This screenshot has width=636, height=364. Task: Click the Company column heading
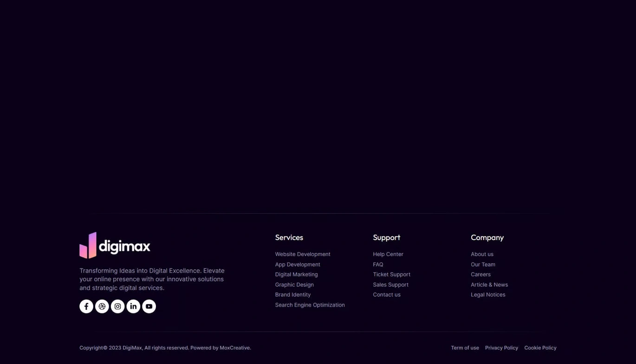pos(487,237)
